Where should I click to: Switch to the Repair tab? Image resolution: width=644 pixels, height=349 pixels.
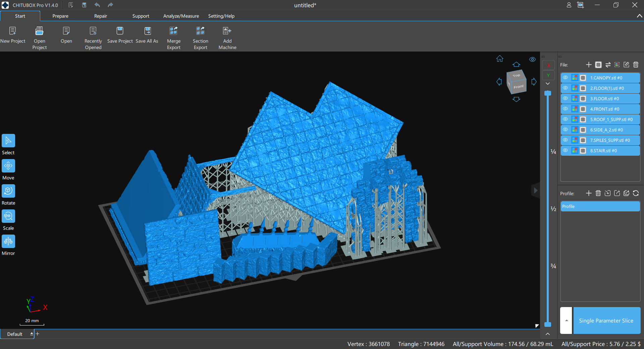coord(101,16)
